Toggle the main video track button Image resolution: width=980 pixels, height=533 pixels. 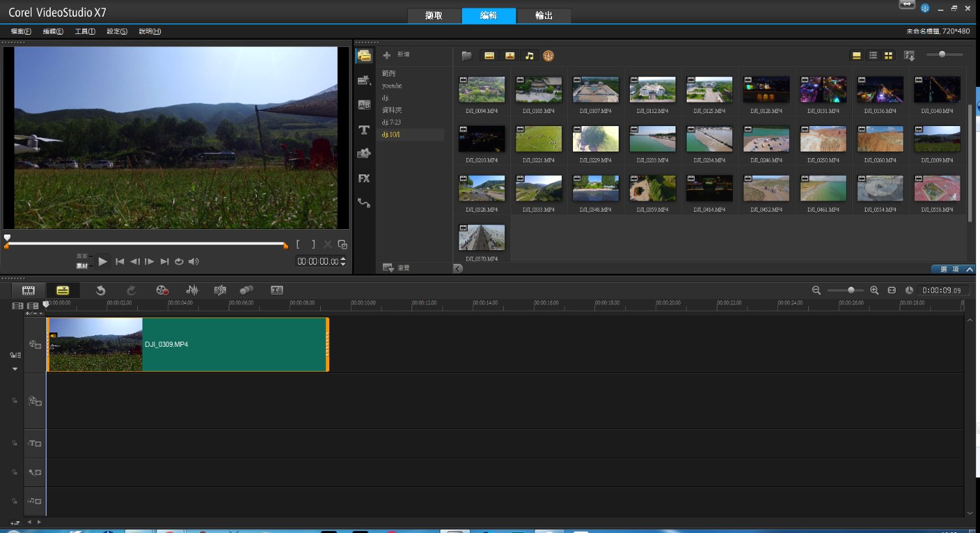[x=35, y=344]
